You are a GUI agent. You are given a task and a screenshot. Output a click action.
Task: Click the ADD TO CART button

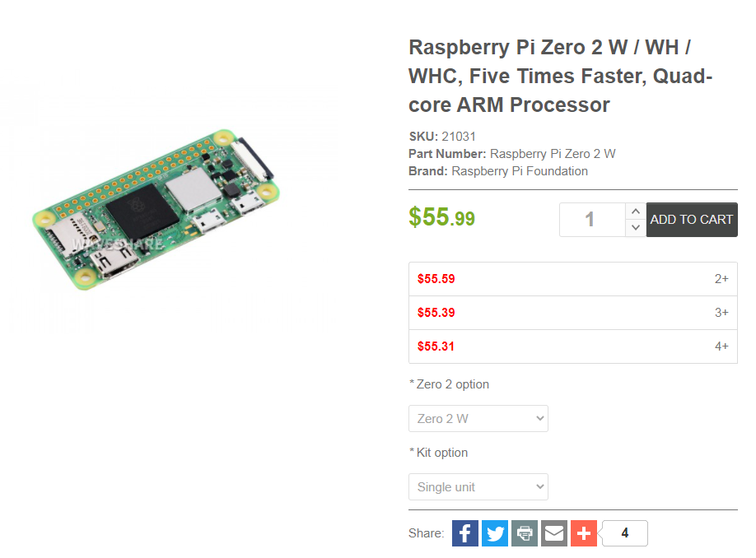click(x=692, y=220)
